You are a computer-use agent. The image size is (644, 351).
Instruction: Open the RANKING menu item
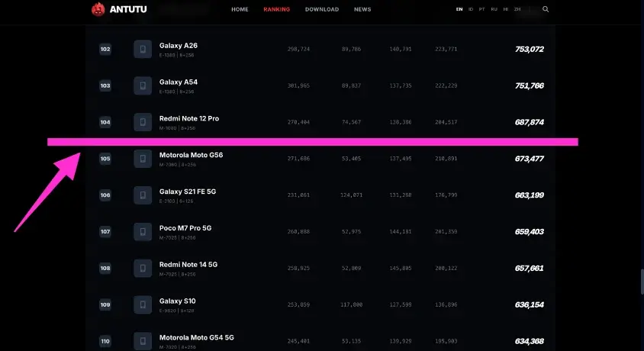point(277,9)
